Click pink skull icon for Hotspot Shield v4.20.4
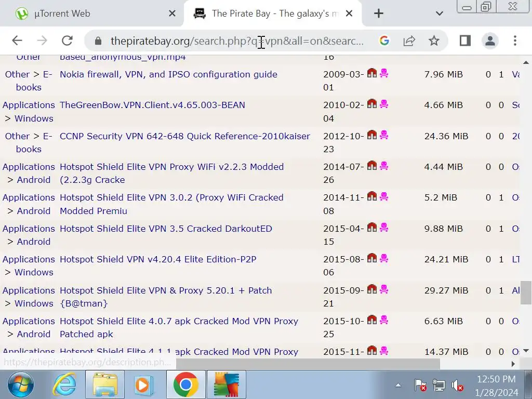The width and height of the screenshot is (532, 399). click(x=384, y=258)
